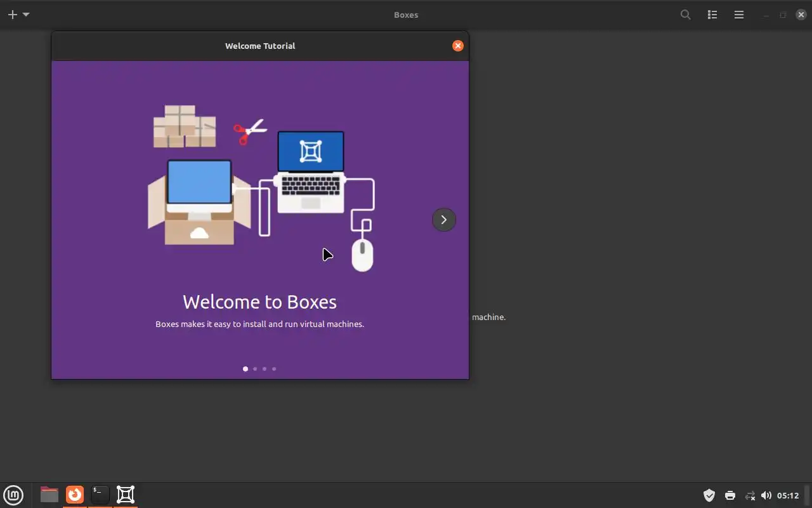Viewport: 812px width, 508px height.
Task: Expand the dropdown arrow beside the plus button
Action: [x=26, y=15]
